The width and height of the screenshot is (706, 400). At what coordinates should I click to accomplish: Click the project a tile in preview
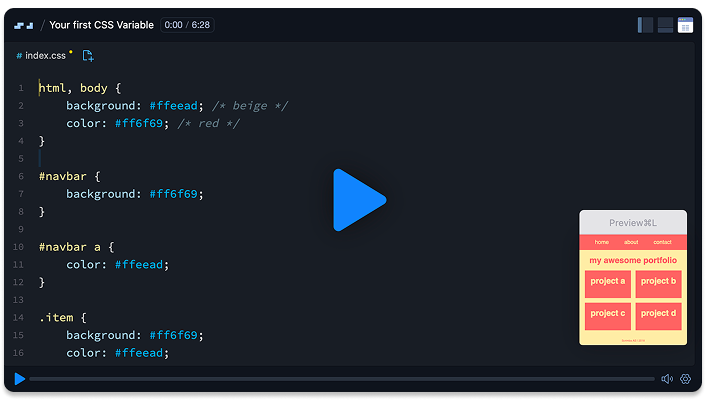coord(608,284)
